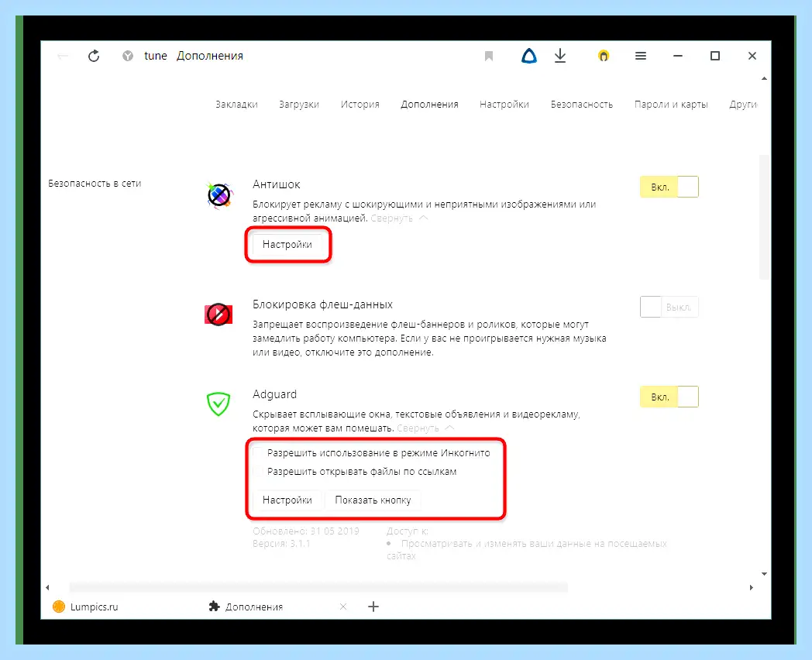This screenshot has height=660, width=812.
Task: Open the browser hamburger menu
Action: tap(641, 56)
